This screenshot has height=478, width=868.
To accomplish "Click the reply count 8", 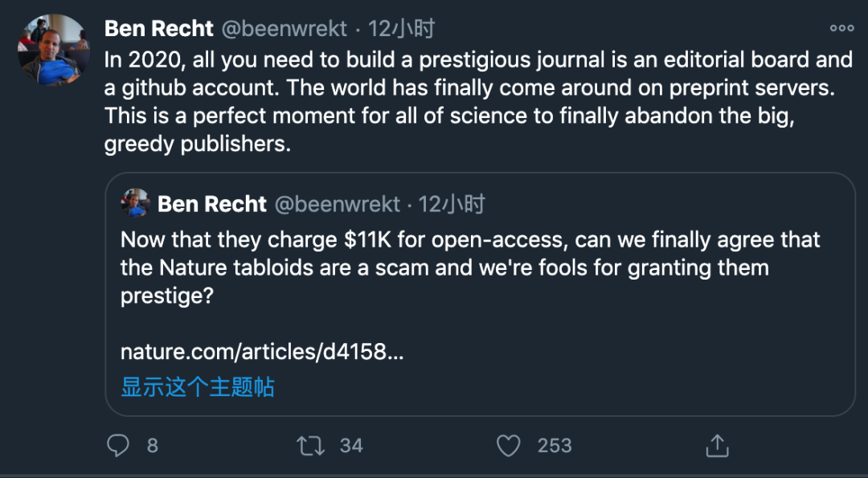I will [x=152, y=445].
